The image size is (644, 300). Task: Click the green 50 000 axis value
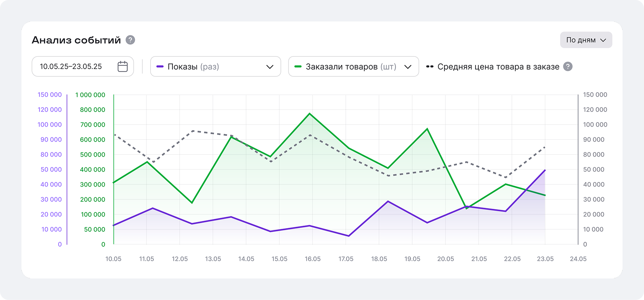pyautogui.click(x=94, y=229)
